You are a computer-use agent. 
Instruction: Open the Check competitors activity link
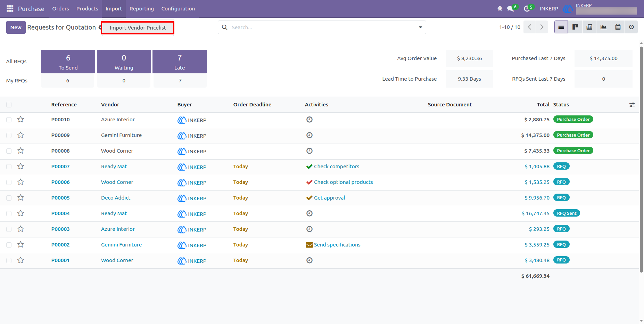tap(337, 167)
